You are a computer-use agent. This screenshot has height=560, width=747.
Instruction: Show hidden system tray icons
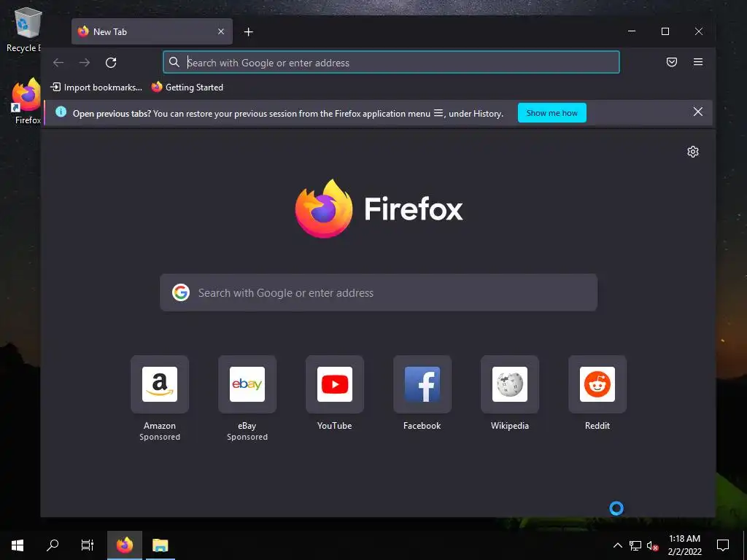pyautogui.click(x=617, y=545)
